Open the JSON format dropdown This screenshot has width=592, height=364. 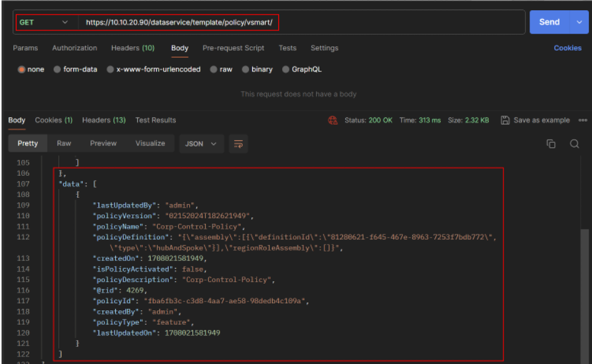click(x=201, y=143)
